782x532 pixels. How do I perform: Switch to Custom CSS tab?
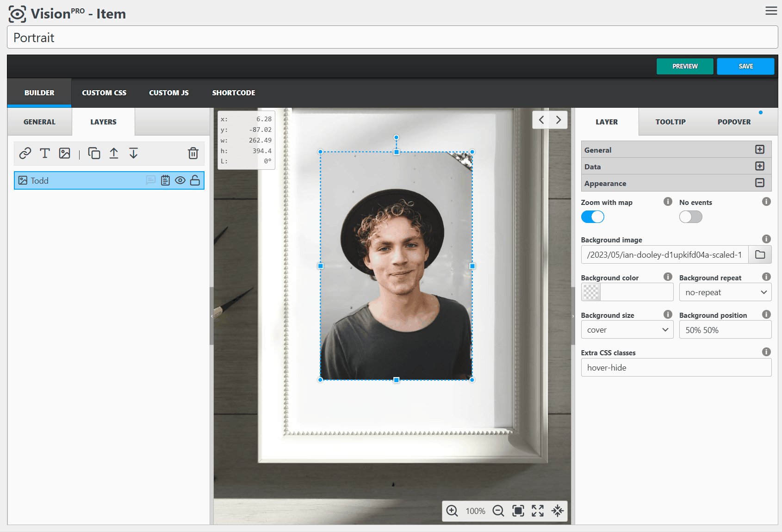pyautogui.click(x=104, y=93)
